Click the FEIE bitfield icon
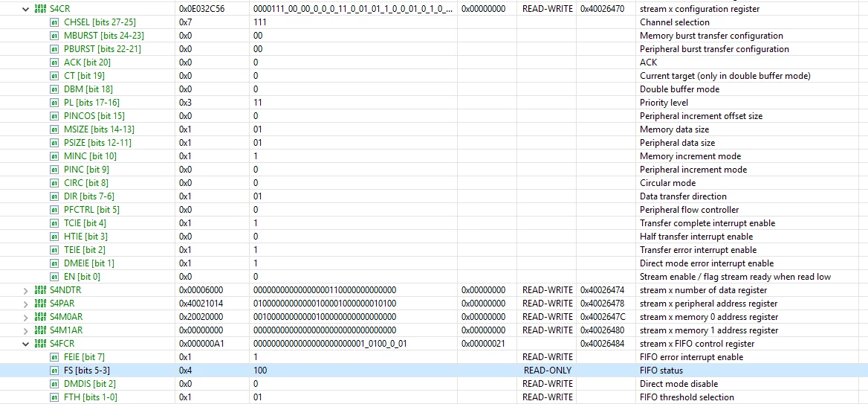Image resolution: width=868 pixels, height=404 pixels. pyautogui.click(x=54, y=357)
